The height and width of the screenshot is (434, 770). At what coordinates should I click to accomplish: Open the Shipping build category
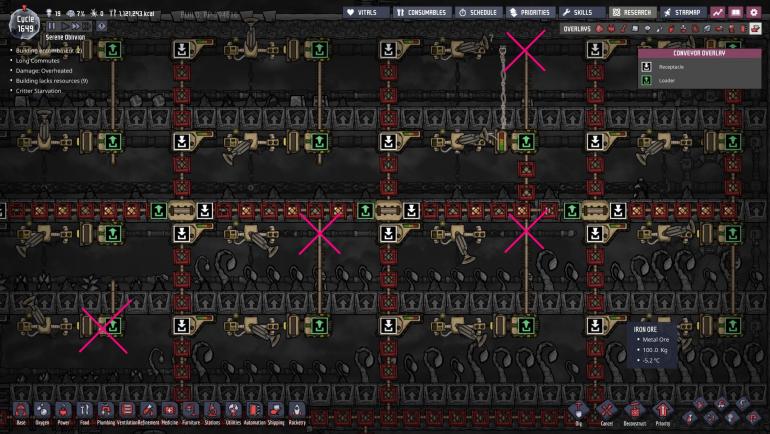coord(275,412)
